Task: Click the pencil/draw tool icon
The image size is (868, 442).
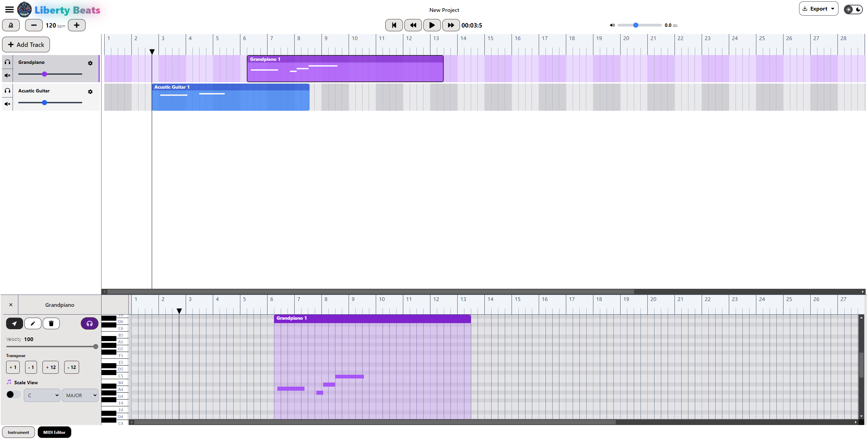Action: [x=33, y=323]
